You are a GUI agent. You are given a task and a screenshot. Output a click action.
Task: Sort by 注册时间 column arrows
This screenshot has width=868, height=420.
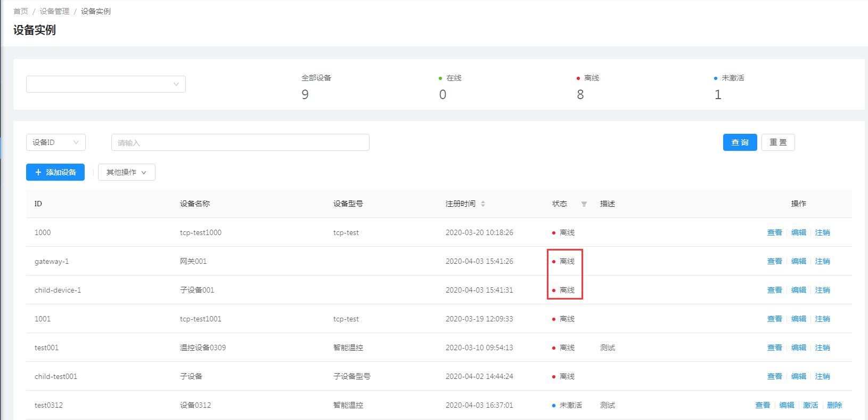[483, 204]
